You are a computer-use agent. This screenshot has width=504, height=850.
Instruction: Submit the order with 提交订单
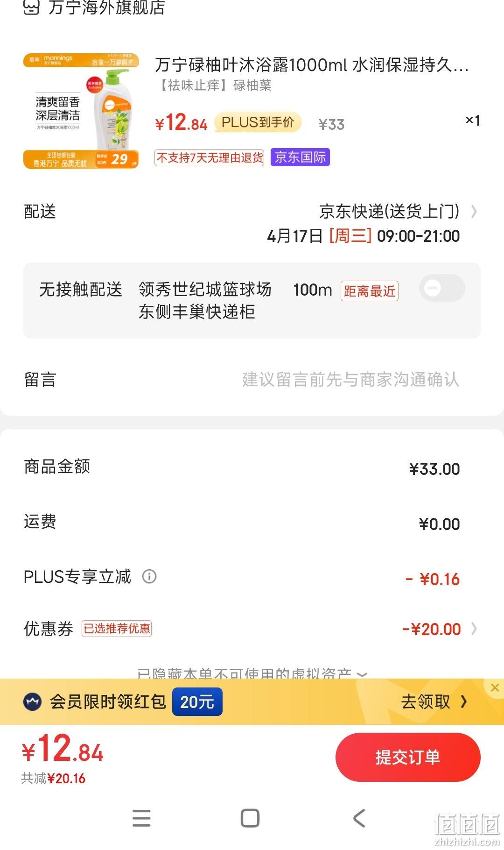point(408,757)
